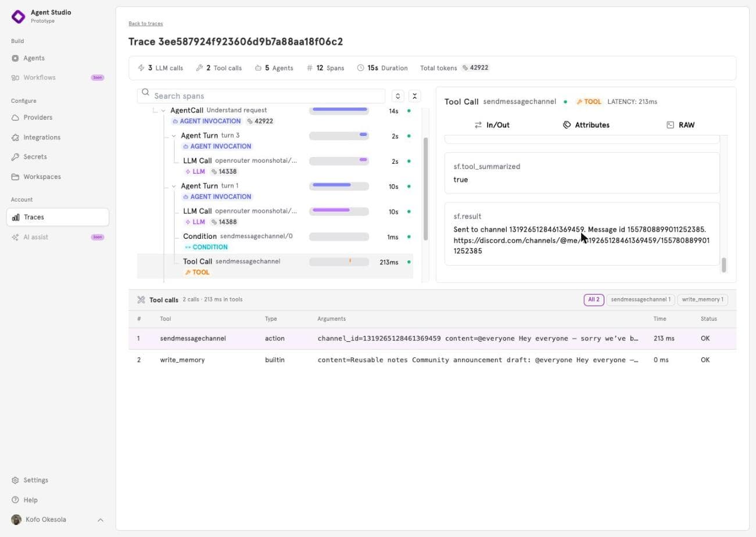Filter tool calls by sendmessagechannel 1
Screen dimensions: 756x537
[x=640, y=300]
